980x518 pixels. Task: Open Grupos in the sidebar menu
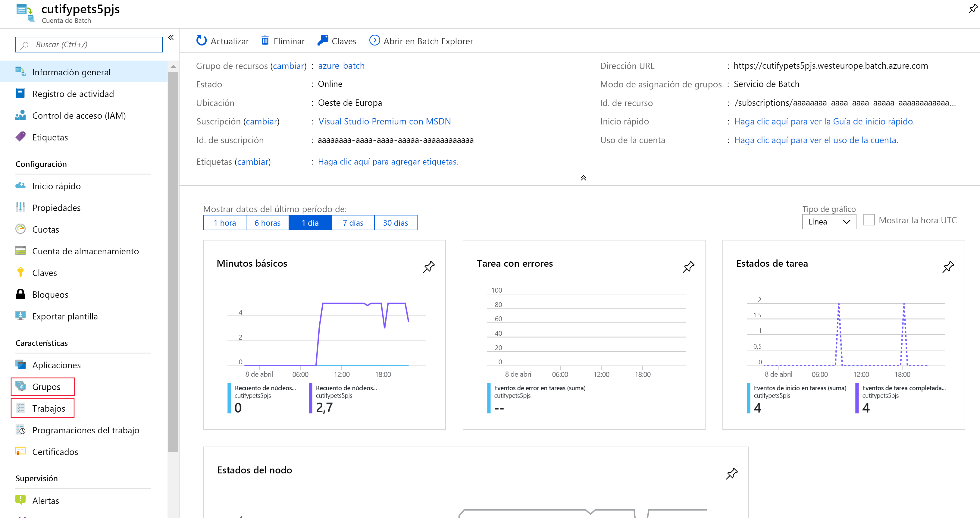point(46,386)
